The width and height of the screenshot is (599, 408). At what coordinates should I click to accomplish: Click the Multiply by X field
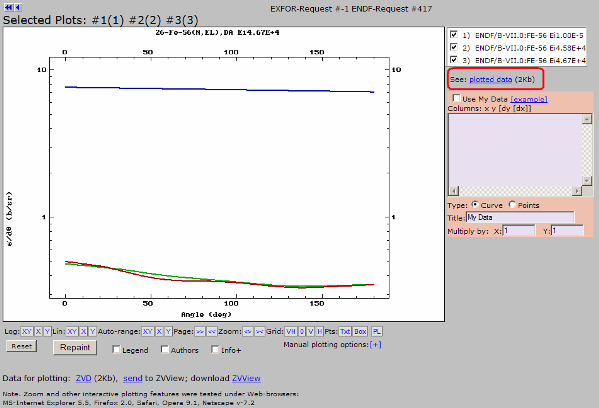pos(519,231)
